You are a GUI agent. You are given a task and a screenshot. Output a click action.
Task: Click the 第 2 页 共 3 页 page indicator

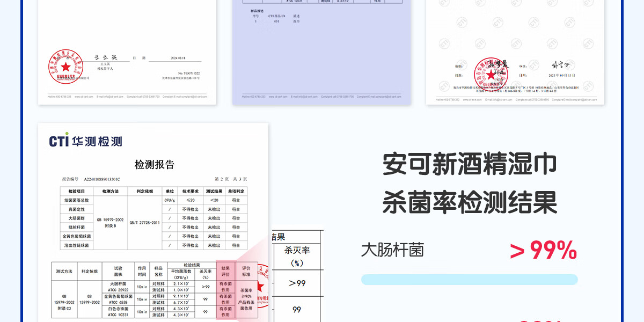click(231, 179)
